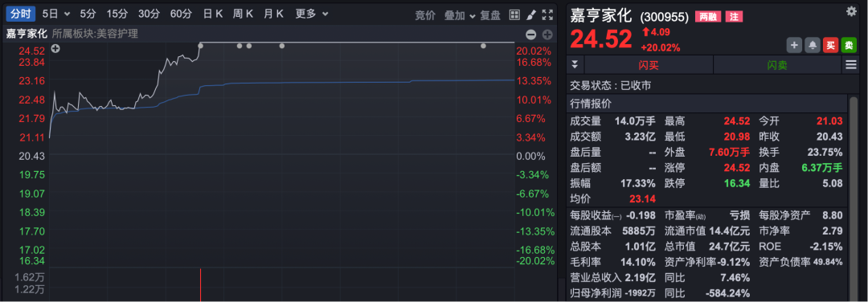Open the 美容护理 sector link
This screenshot has height=302, width=868.
(x=117, y=34)
